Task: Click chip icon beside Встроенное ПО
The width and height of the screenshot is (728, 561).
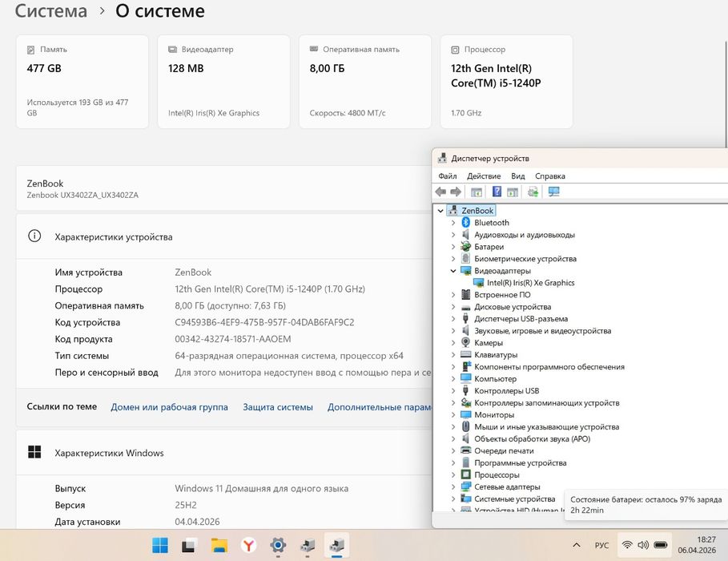Action: [465, 294]
